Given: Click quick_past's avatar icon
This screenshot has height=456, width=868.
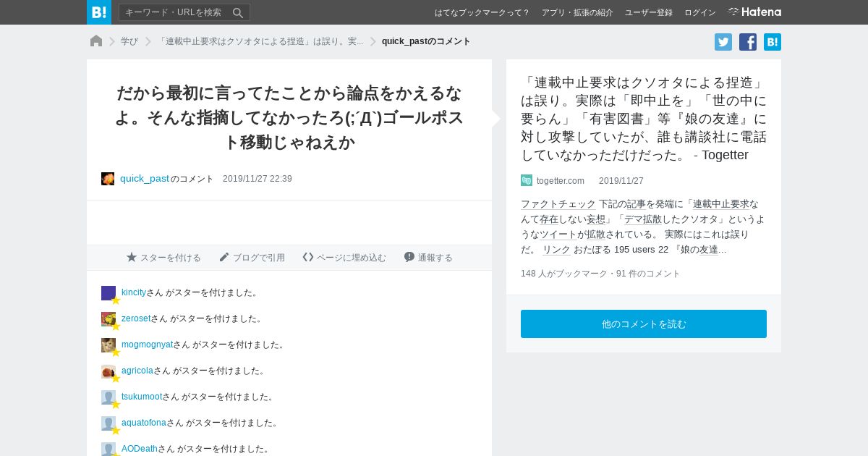Looking at the screenshot, I should (108, 179).
